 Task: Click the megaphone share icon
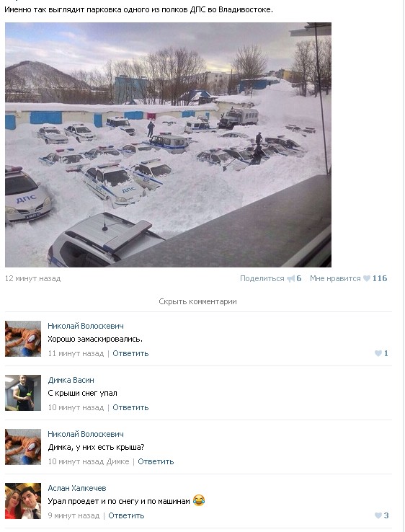pyautogui.click(x=290, y=278)
